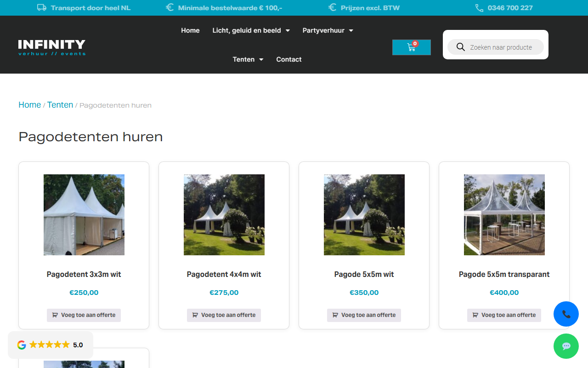This screenshot has width=588, height=368.
Task: Click the Pagode 5x5m wit product title
Action: [364, 275]
